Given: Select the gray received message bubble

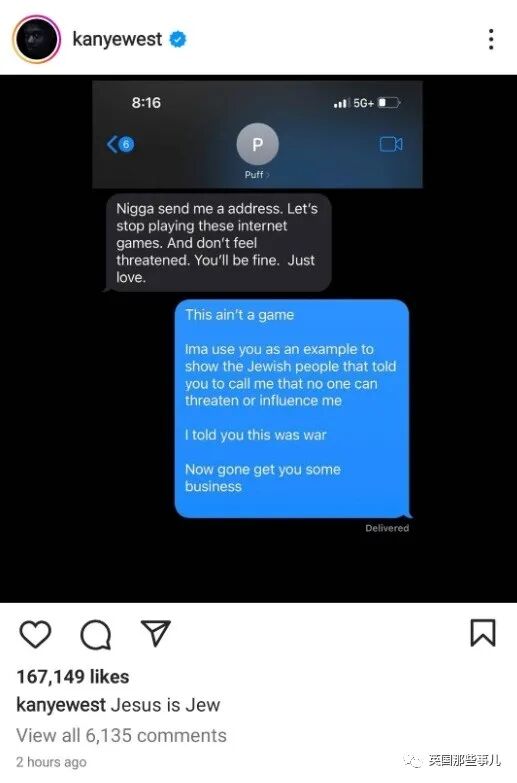Looking at the screenshot, I should (x=217, y=243).
